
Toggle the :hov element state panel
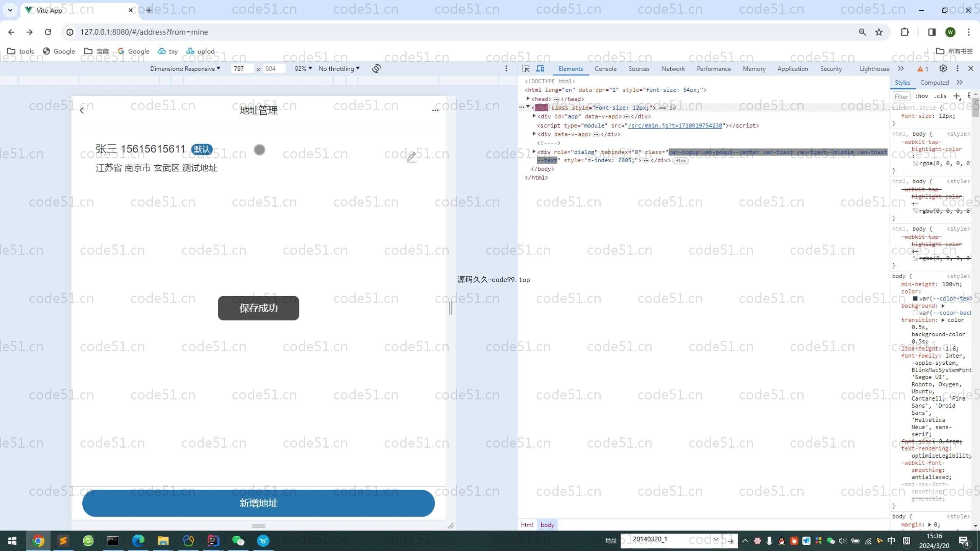point(921,96)
